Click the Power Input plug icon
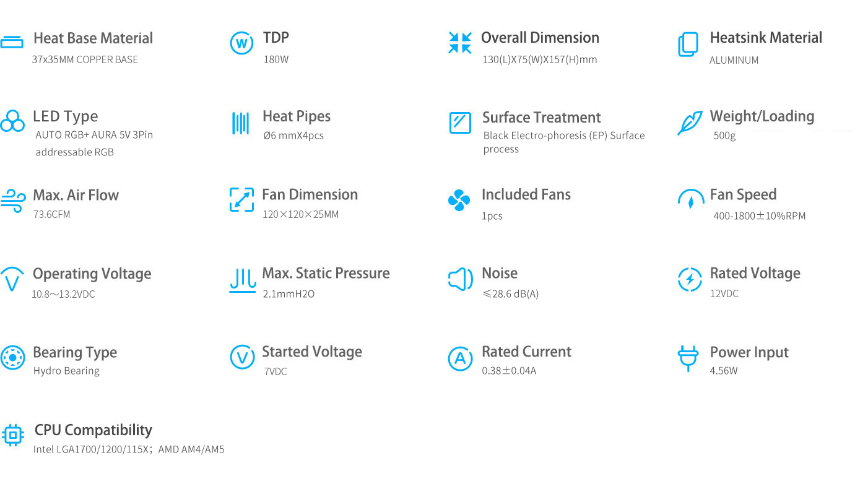This screenshot has height=494, width=868. click(x=688, y=358)
